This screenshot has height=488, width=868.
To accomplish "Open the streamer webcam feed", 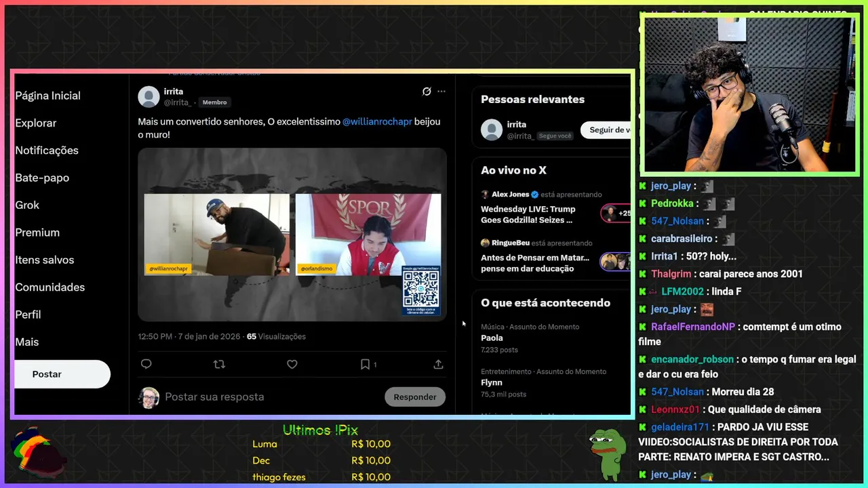I will [750, 94].
